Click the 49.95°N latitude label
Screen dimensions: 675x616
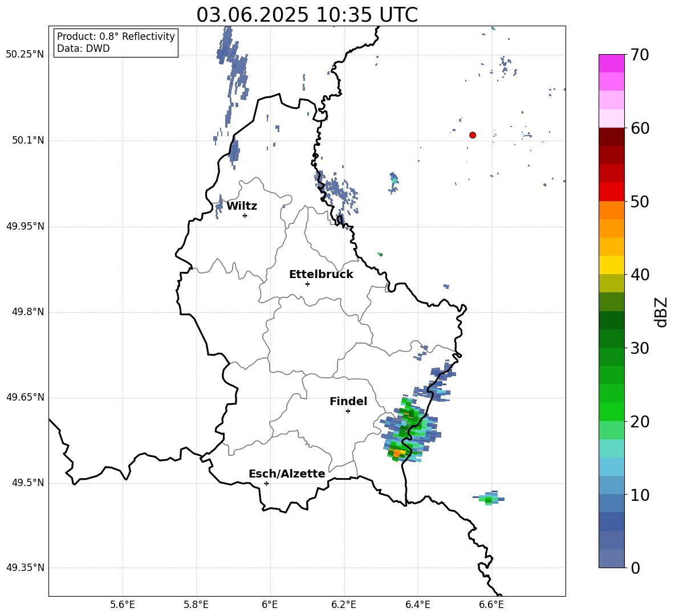25,226
